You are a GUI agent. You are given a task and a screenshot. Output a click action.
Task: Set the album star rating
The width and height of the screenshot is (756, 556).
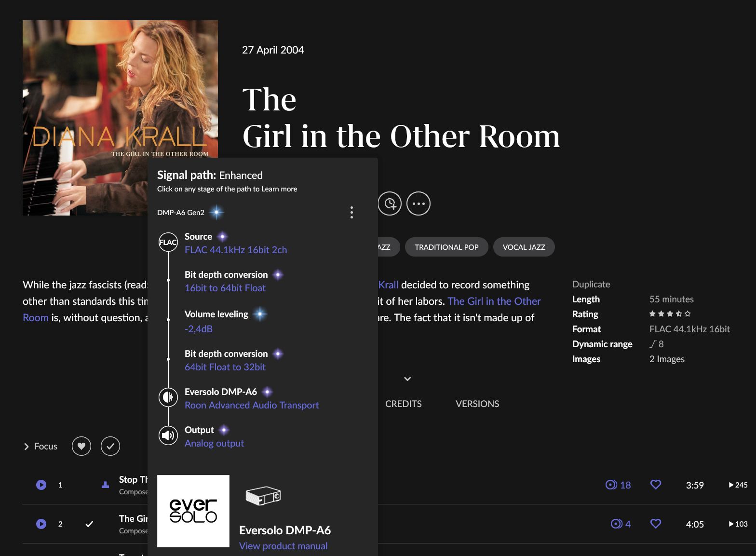670,314
